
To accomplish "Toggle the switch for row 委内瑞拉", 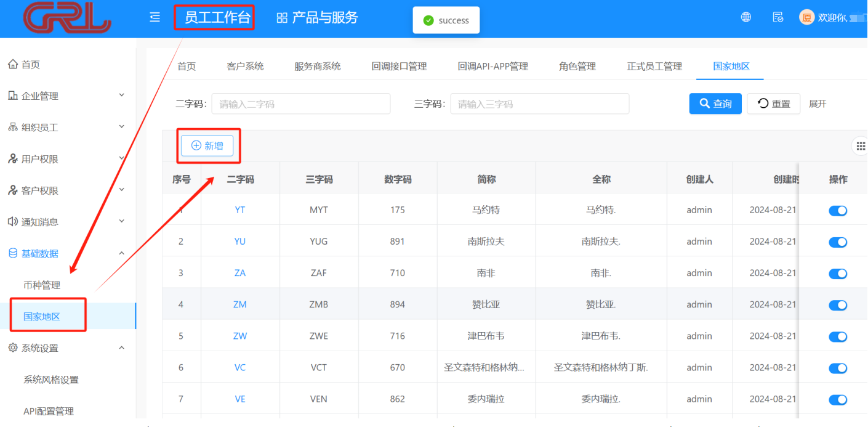I will [x=838, y=400].
